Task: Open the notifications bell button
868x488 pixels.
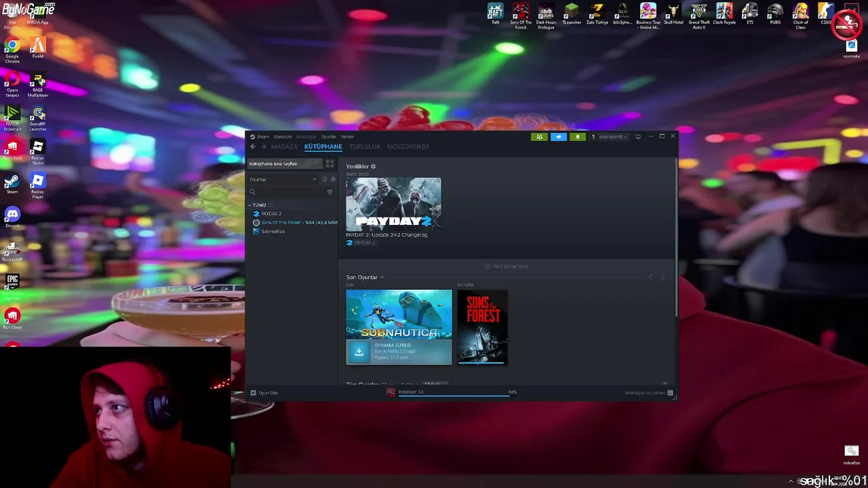Action: [578, 137]
